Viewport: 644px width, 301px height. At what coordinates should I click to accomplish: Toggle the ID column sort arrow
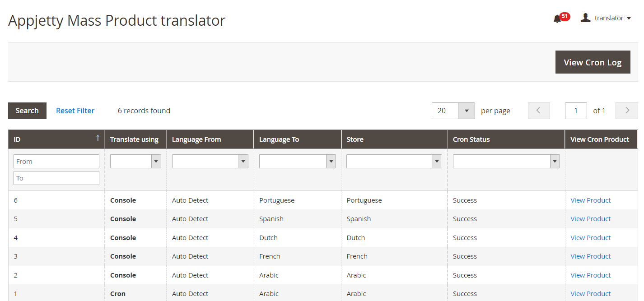(98, 139)
